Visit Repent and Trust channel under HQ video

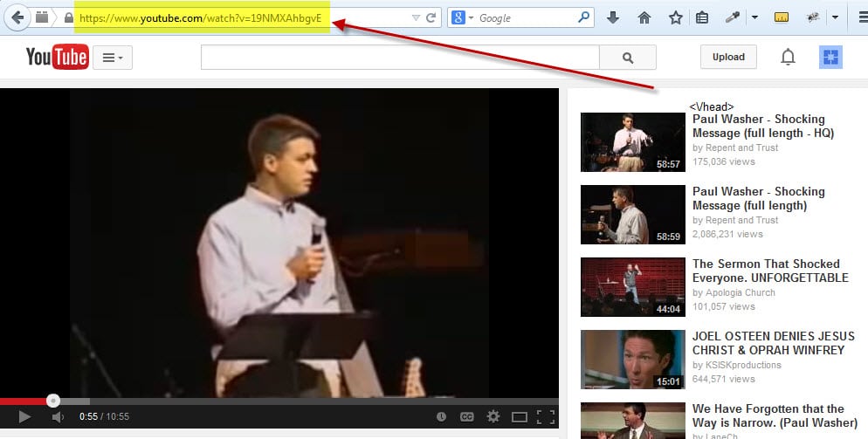coord(741,147)
